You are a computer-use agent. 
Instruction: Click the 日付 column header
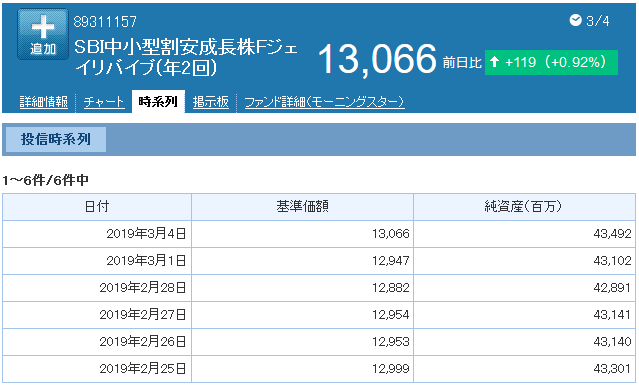pos(97,207)
